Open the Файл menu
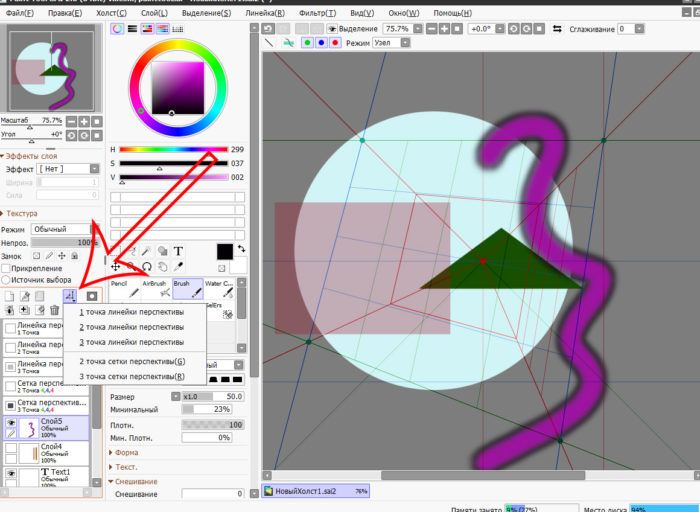The image size is (700, 512). click(x=20, y=13)
